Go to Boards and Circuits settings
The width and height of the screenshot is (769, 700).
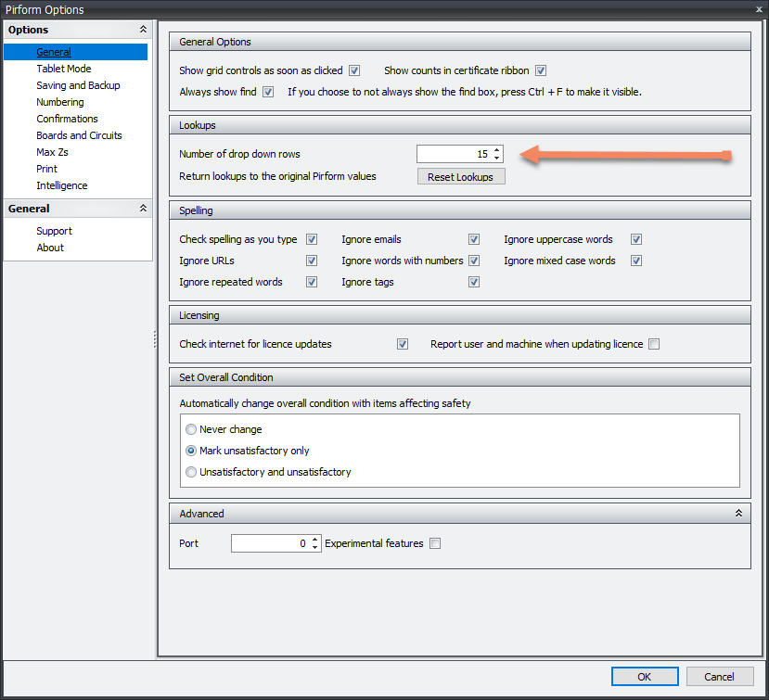tap(79, 135)
